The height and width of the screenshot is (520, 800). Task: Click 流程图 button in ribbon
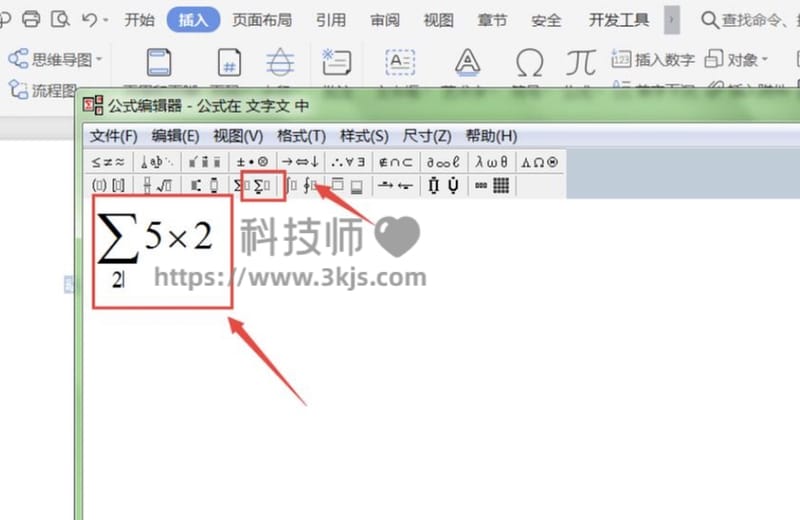click(42, 90)
